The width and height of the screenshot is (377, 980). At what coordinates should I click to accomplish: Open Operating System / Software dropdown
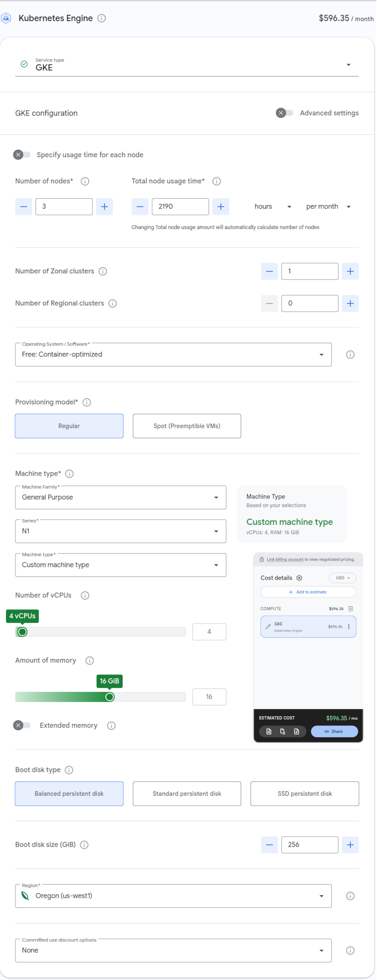[x=174, y=355]
